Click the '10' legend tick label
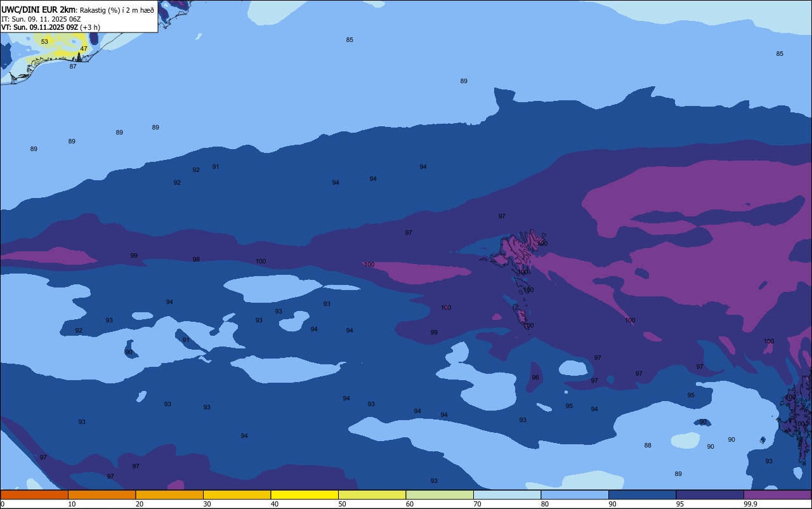 tap(72, 504)
